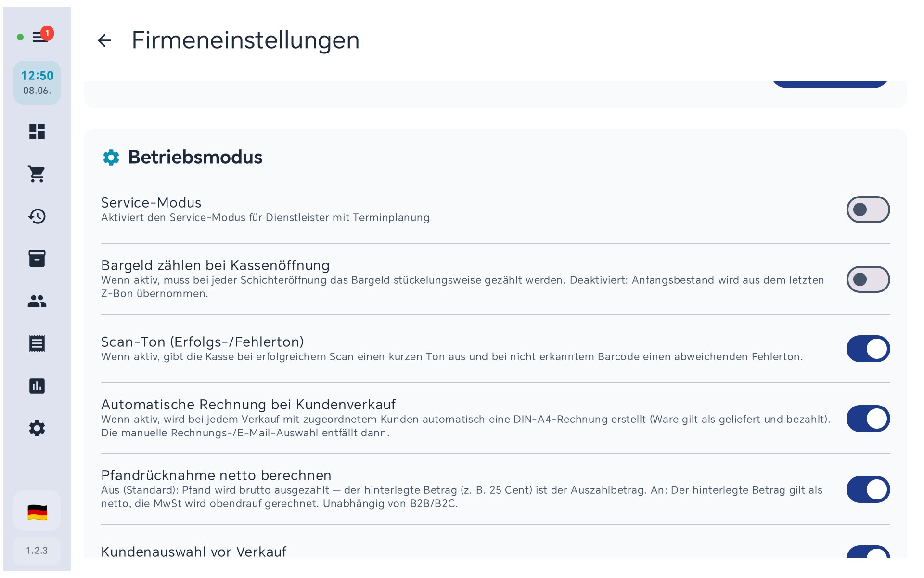Click the Pfandrücknahme netto berechnen title
This screenshot has width=924, height=578.
216,475
